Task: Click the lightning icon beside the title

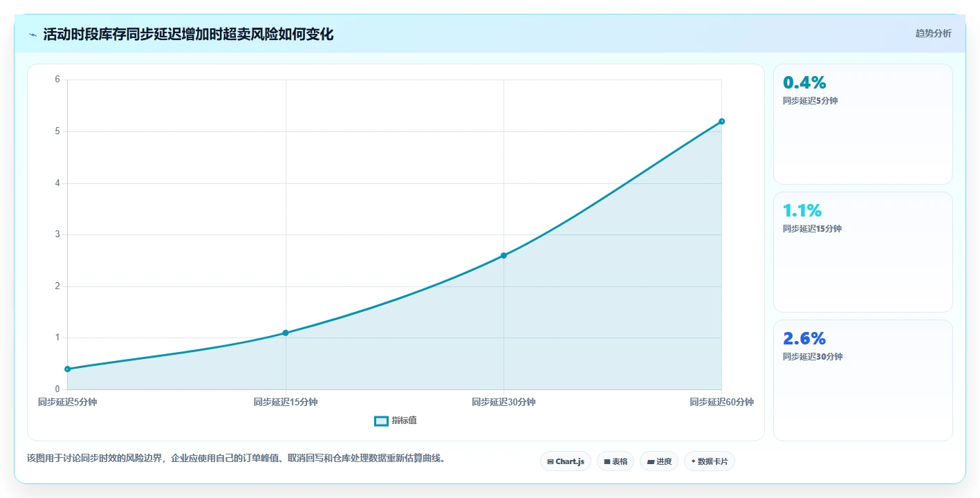Action: (x=33, y=35)
